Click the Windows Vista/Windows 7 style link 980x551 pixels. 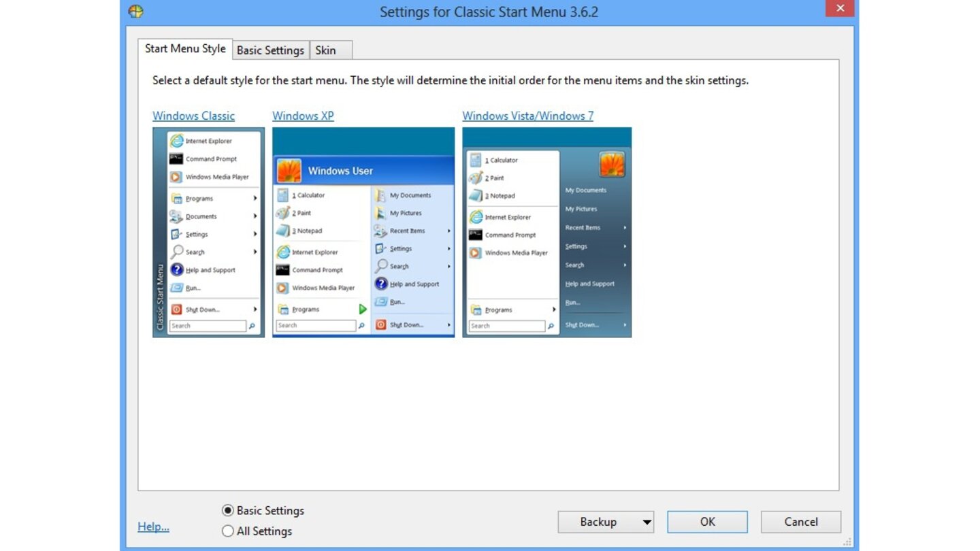[527, 116]
